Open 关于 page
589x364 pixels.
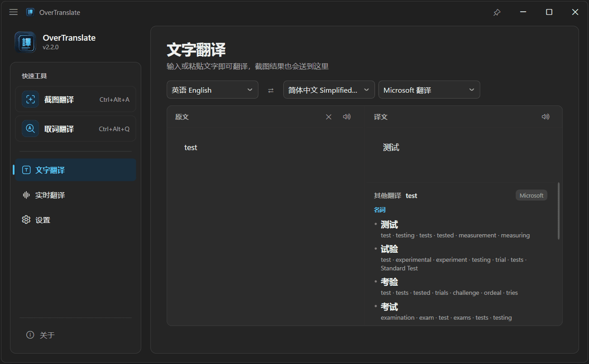[x=75, y=335]
